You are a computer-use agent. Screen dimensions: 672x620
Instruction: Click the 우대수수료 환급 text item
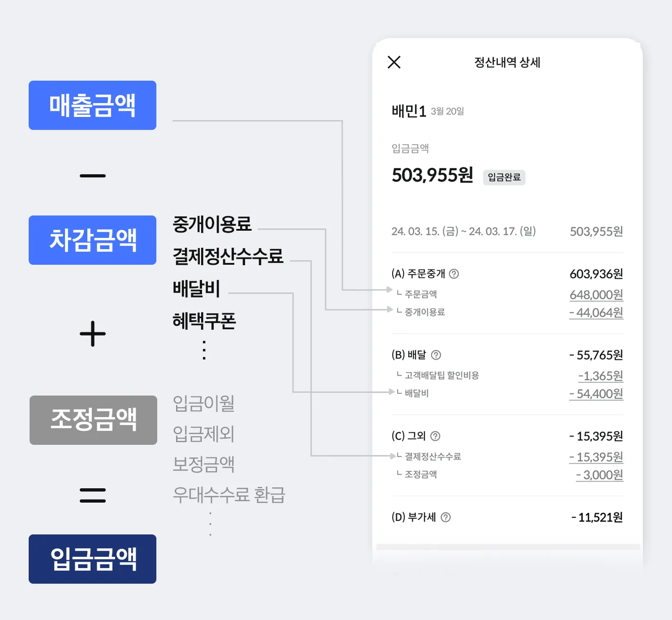coord(229,495)
